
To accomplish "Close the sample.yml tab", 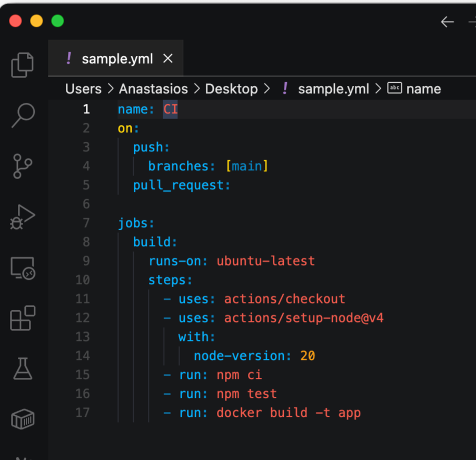I will pyautogui.click(x=168, y=58).
